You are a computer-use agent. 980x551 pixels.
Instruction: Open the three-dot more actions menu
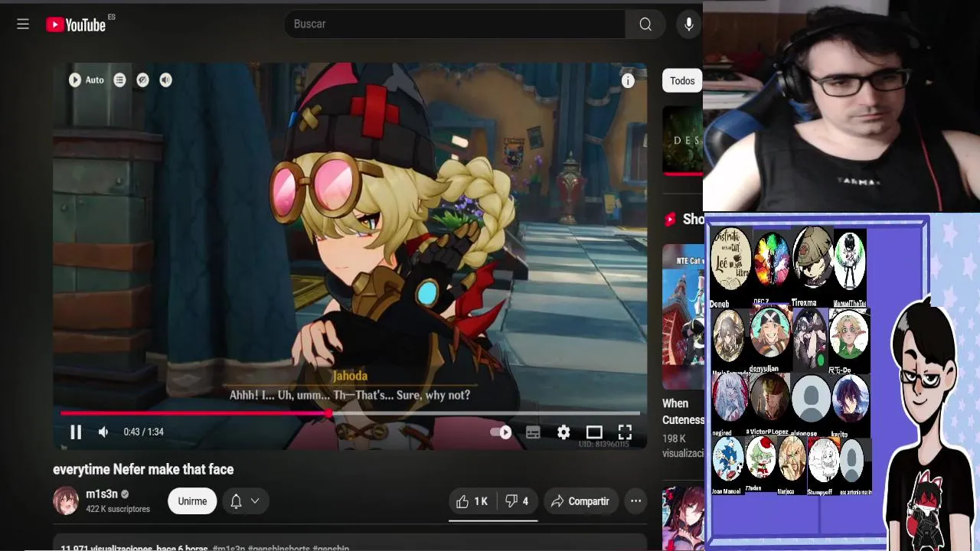pos(635,501)
